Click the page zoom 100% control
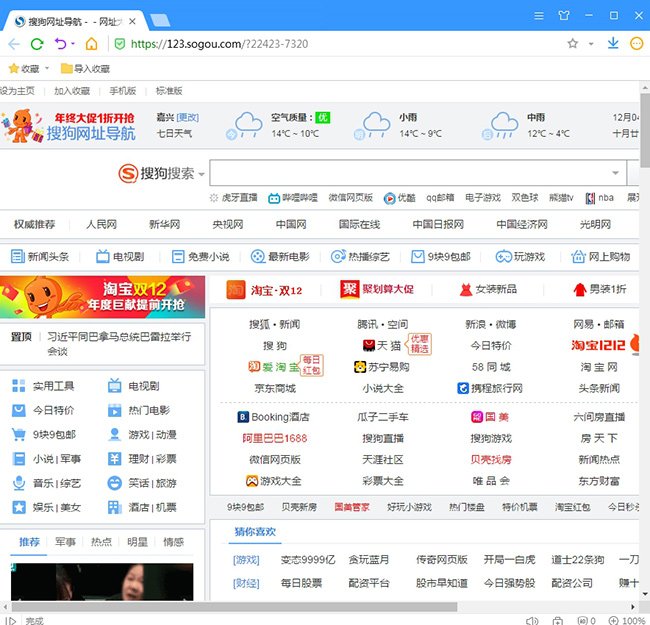The height and width of the screenshot is (625, 650). pos(627,620)
